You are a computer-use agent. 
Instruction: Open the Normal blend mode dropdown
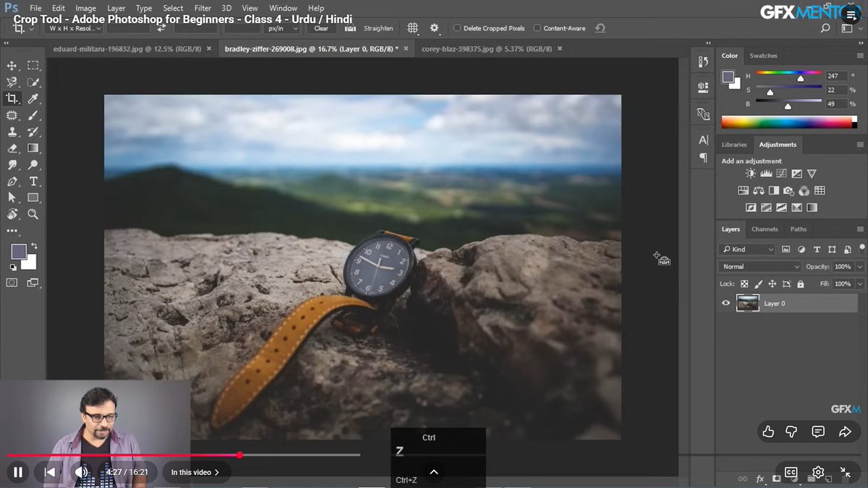click(761, 267)
